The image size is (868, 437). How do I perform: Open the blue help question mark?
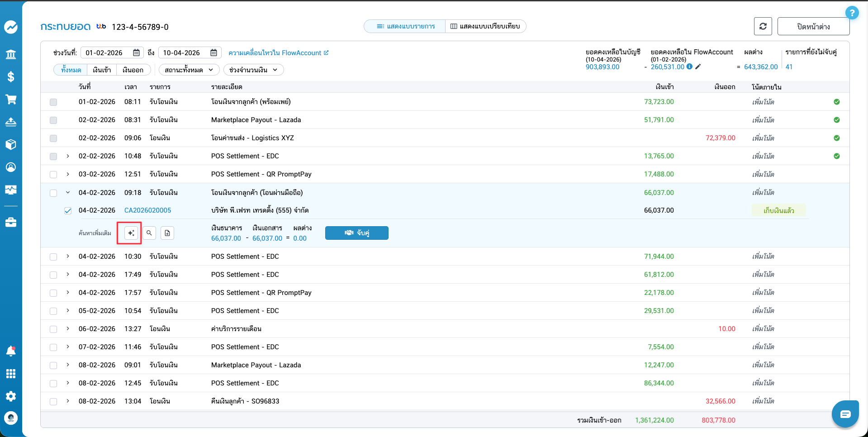click(x=852, y=13)
